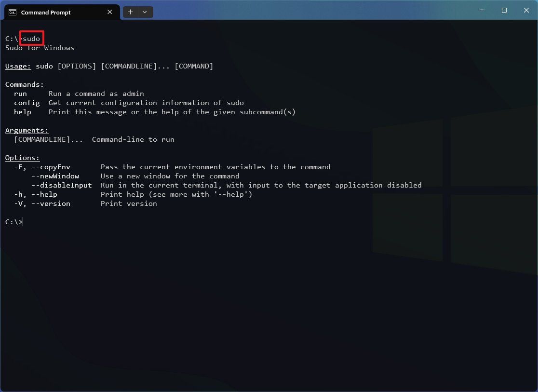Click the 'Usage:' heading
Screen dimensions: 538x392
click(x=18, y=66)
